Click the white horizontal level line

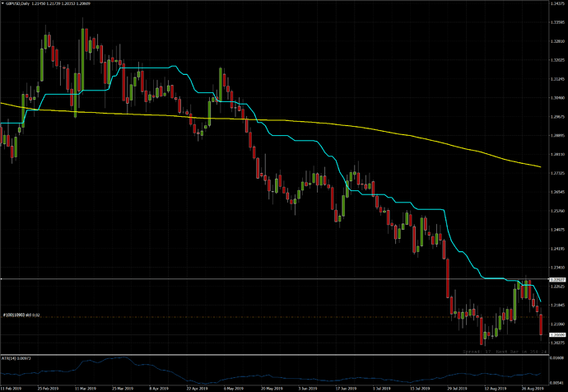[x=247, y=280]
